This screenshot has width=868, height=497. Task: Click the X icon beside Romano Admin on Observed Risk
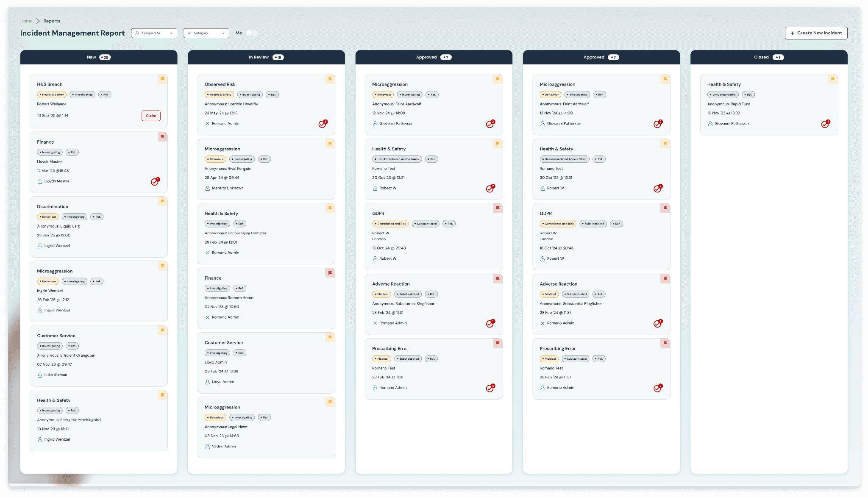click(x=207, y=124)
